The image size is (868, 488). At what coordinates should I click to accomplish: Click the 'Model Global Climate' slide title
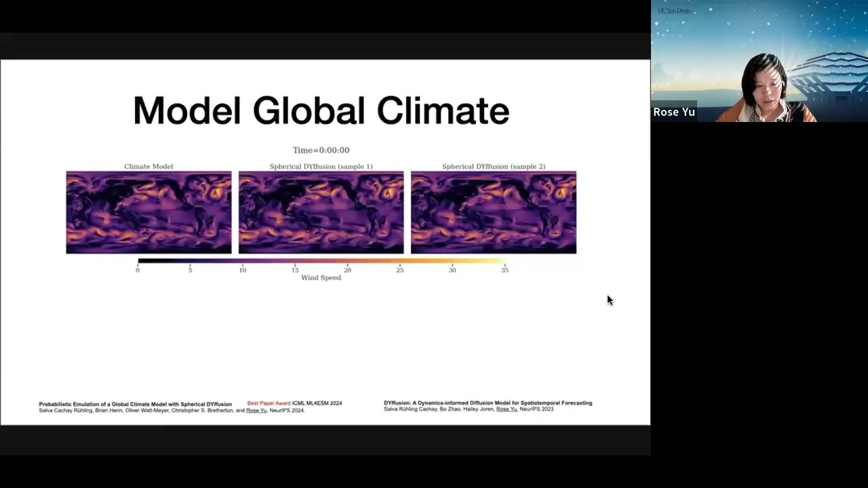(x=321, y=110)
